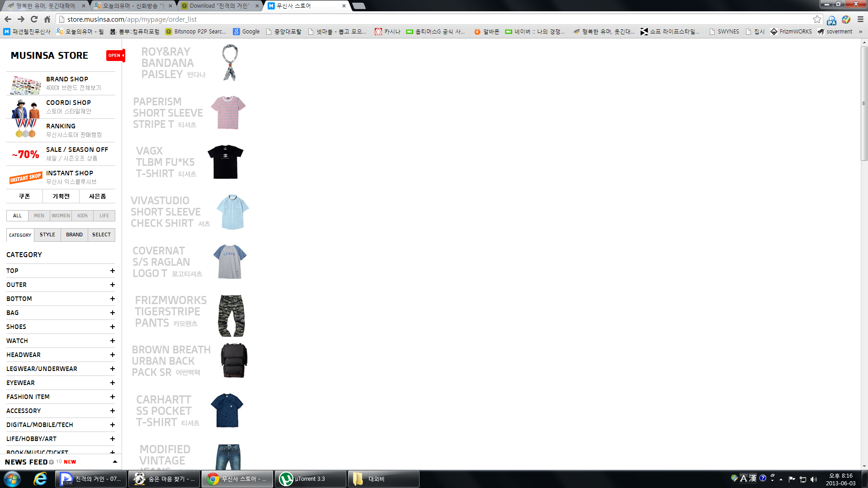Click the vertical page scrollbar thumb

click(864, 103)
